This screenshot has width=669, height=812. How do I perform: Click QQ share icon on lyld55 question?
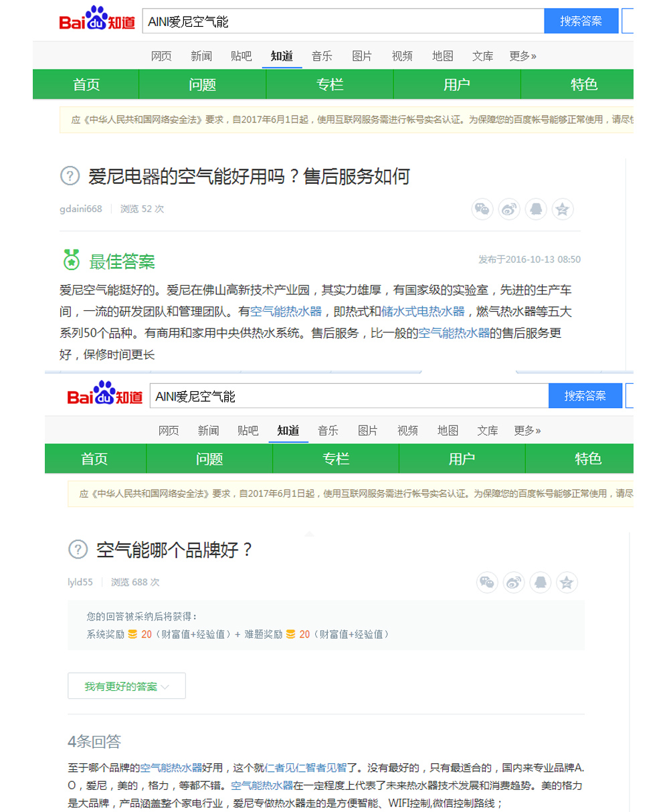point(540,582)
